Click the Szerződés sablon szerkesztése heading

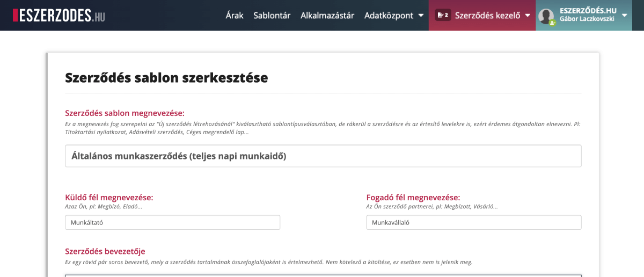click(166, 78)
